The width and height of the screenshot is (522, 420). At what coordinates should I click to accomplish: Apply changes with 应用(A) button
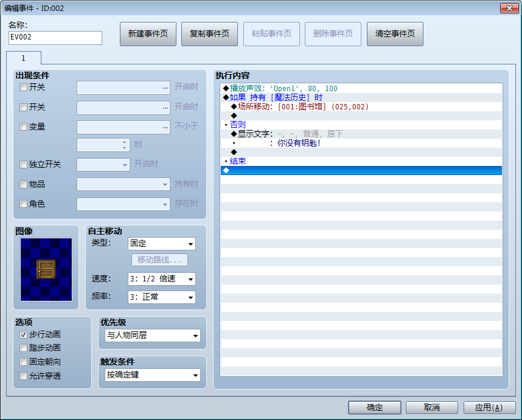pyautogui.click(x=489, y=407)
